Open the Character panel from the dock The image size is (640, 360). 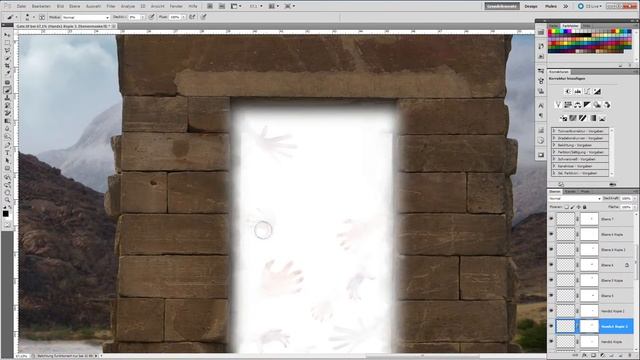[x=541, y=106]
